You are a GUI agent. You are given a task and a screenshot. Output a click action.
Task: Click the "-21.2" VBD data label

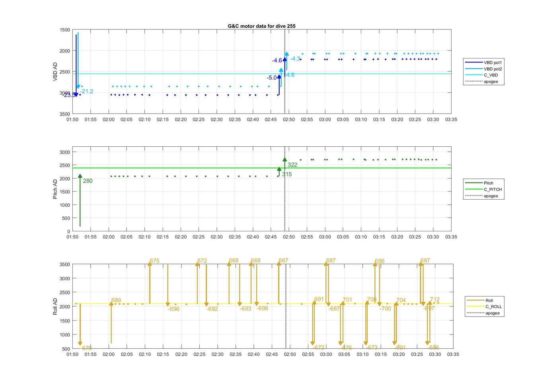pos(86,91)
